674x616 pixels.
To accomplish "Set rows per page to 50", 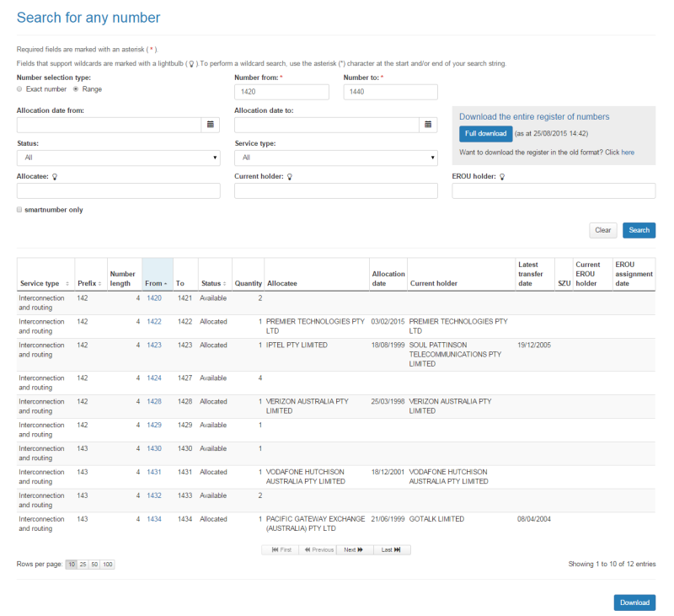I will [x=94, y=565].
